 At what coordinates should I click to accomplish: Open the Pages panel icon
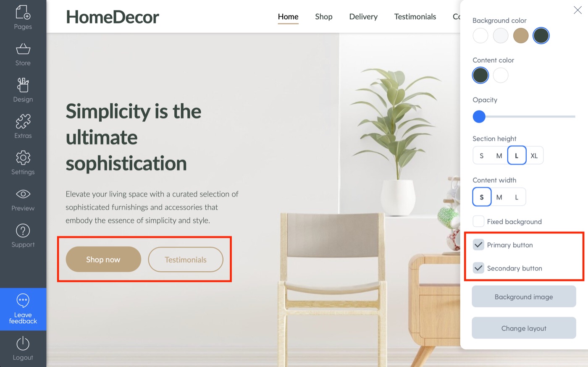tap(23, 12)
